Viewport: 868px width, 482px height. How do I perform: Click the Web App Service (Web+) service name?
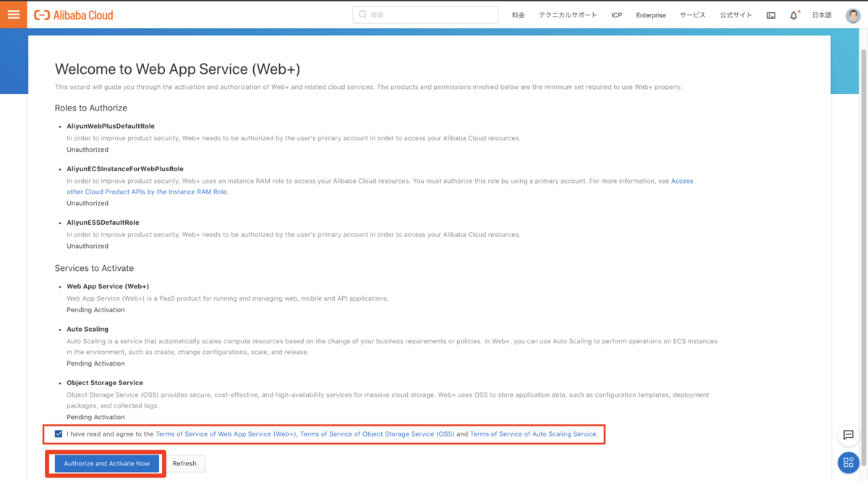tap(108, 286)
